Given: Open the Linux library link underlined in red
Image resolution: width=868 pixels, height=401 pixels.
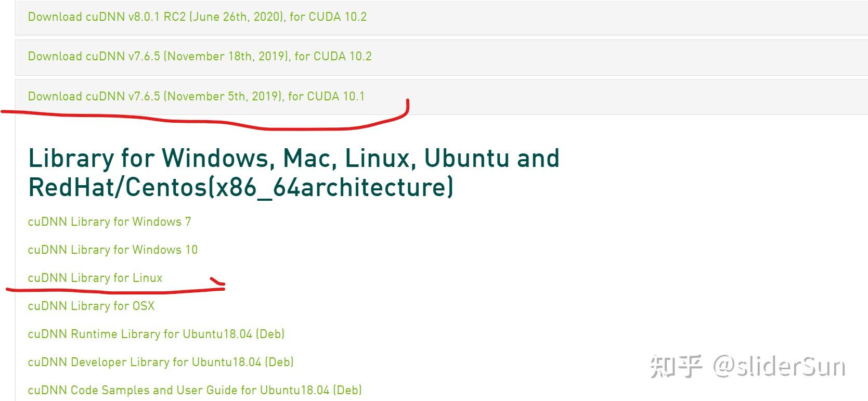Looking at the screenshot, I should [95, 278].
